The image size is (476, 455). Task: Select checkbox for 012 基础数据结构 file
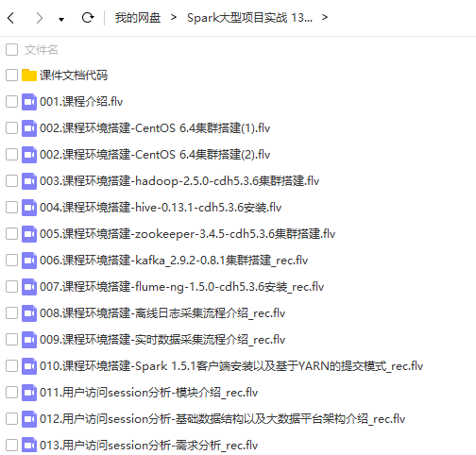tap(11, 419)
